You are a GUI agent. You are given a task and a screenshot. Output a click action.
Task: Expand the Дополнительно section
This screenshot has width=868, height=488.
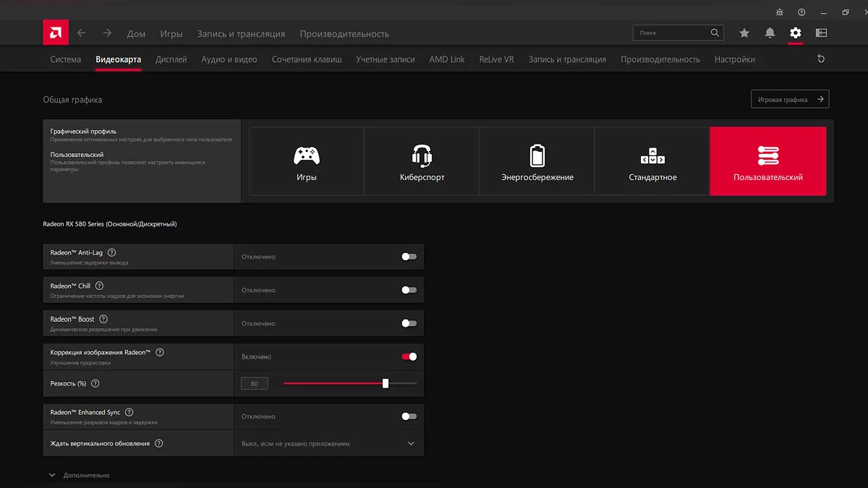[80, 475]
